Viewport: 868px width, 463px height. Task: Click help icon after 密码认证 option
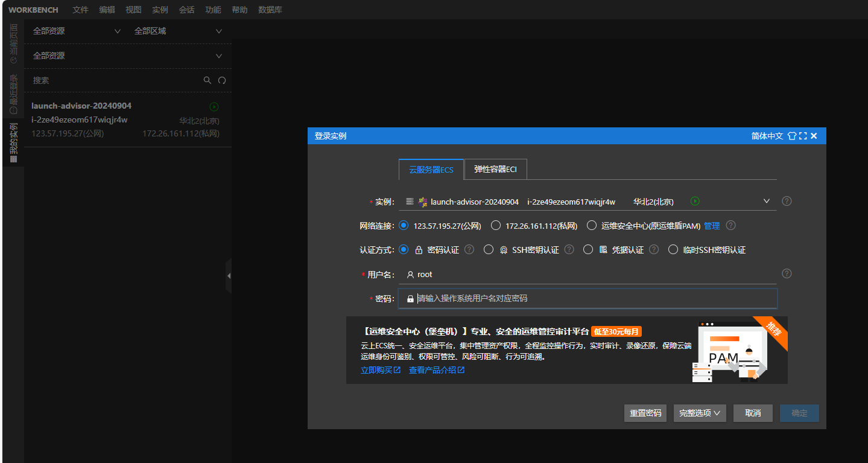(469, 249)
